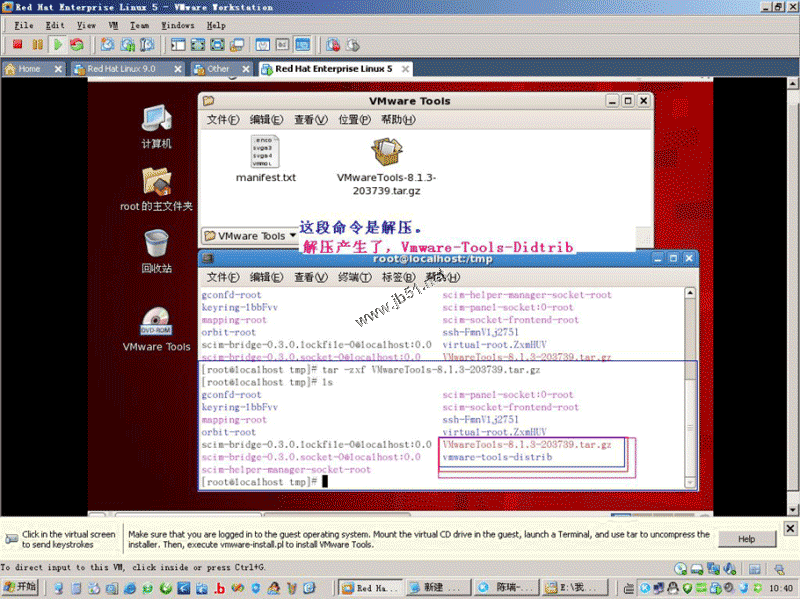Open the Edit menu in VMware Workstation

click(x=55, y=26)
